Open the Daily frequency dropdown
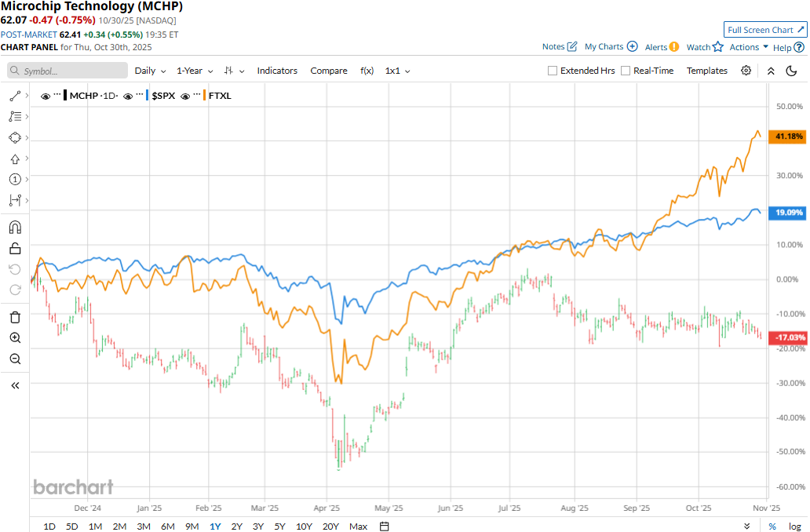This screenshot has width=810, height=532. pyautogui.click(x=149, y=71)
